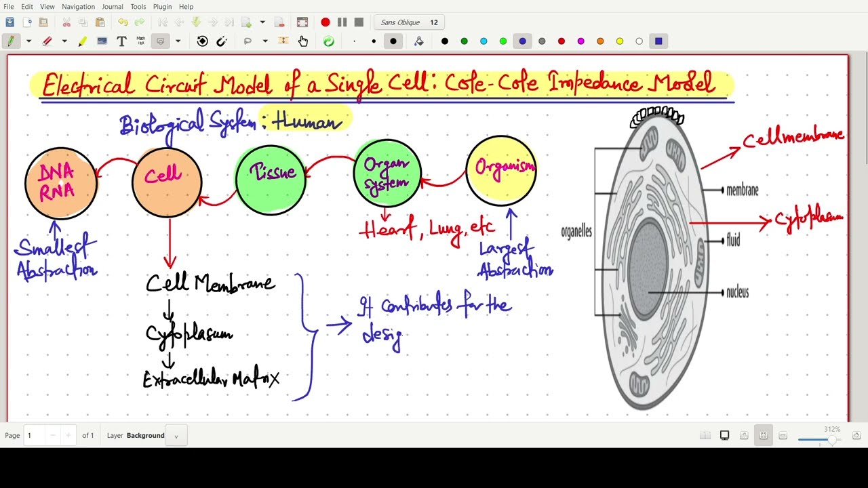
Task: Open pen options dropdown arrow
Action: pyautogui.click(x=28, y=41)
